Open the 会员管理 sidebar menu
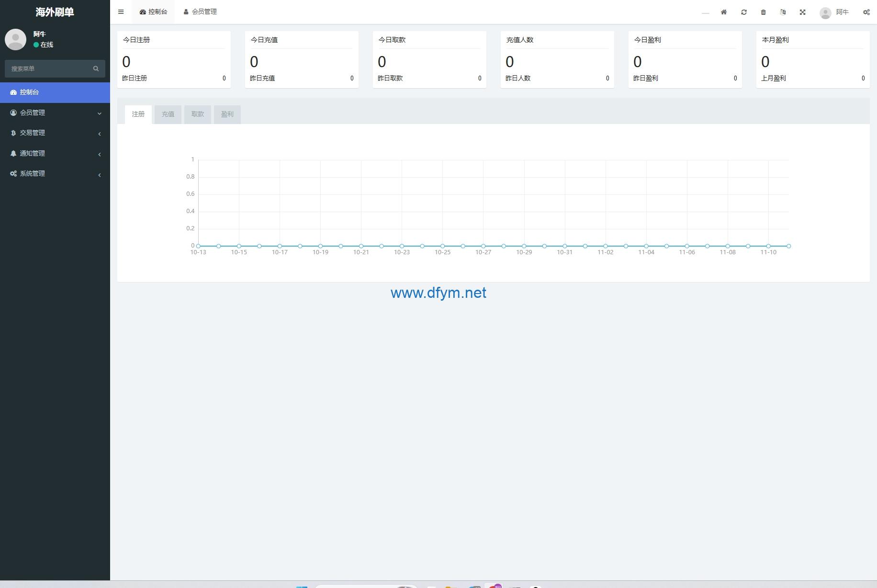The height and width of the screenshot is (588, 877). pos(55,113)
